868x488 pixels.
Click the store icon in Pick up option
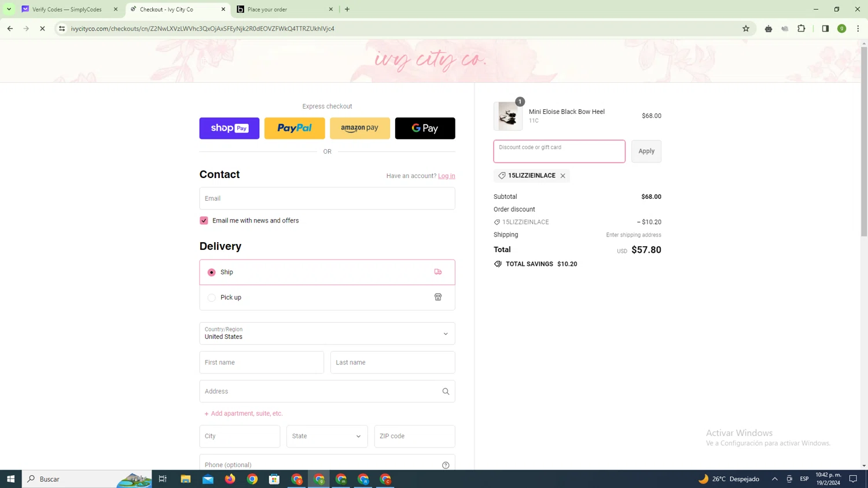(x=438, y=297)
